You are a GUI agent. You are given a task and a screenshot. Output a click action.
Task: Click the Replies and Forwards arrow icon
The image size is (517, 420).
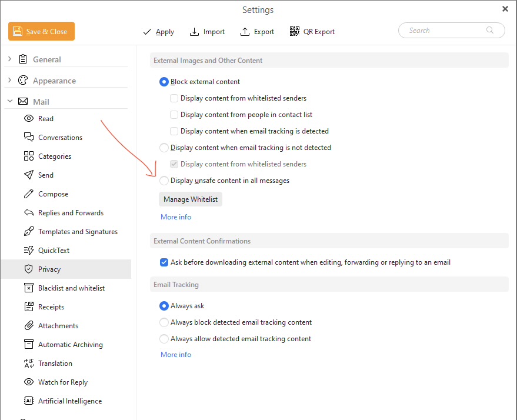pyautogui.click(x=29, y=212)
